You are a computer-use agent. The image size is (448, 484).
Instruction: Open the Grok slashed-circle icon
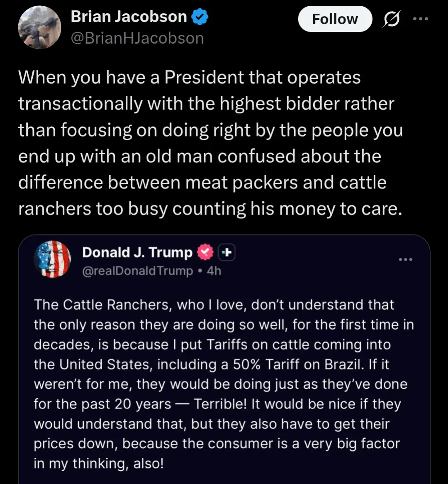click(391, 20)
